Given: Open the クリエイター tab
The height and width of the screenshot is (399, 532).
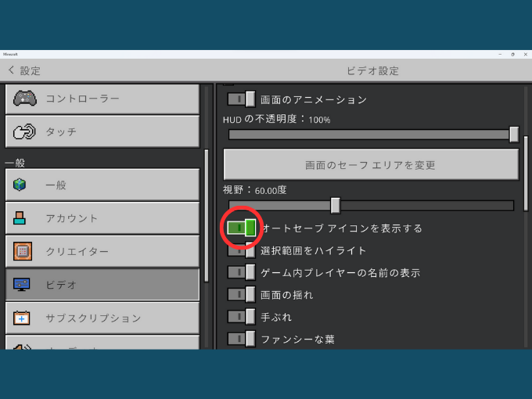Looking at the screenshot, I should (102, 251).
